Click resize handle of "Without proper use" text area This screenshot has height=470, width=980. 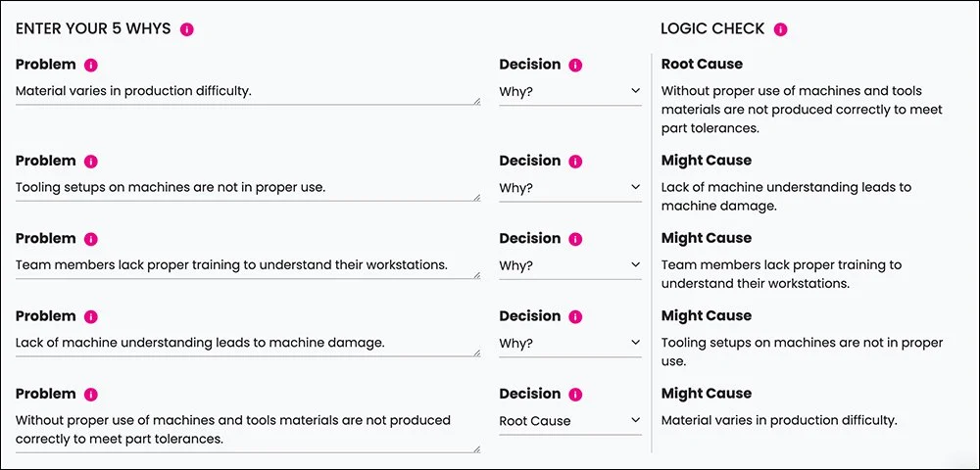476,448
